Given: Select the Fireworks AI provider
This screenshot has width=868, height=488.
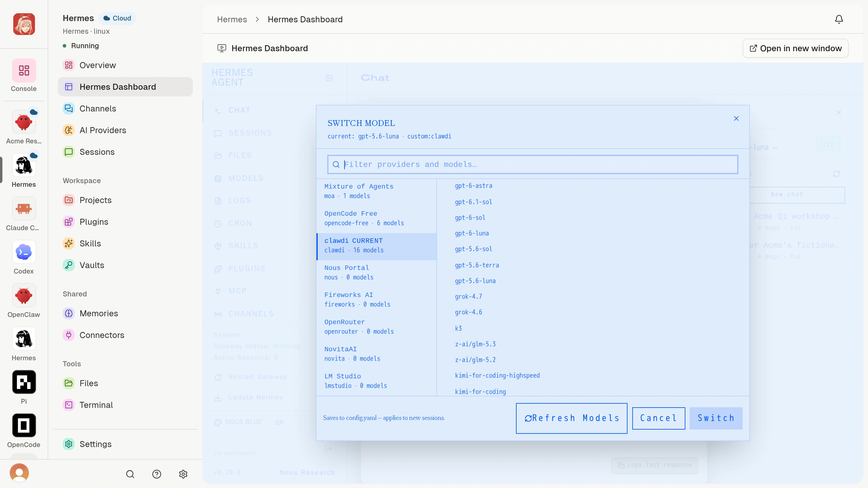Looking at the screenshot, I should pyautogui.click(x=377, y=299).
